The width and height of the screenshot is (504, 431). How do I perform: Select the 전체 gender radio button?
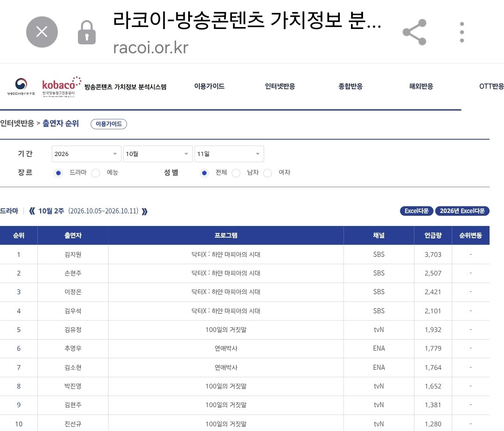[x=204, y=173]
